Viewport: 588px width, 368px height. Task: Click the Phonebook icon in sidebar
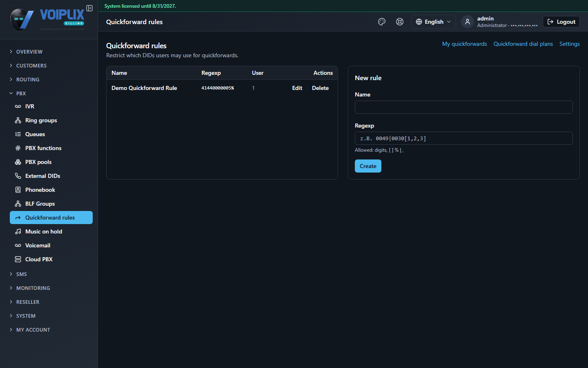(18, 190)
